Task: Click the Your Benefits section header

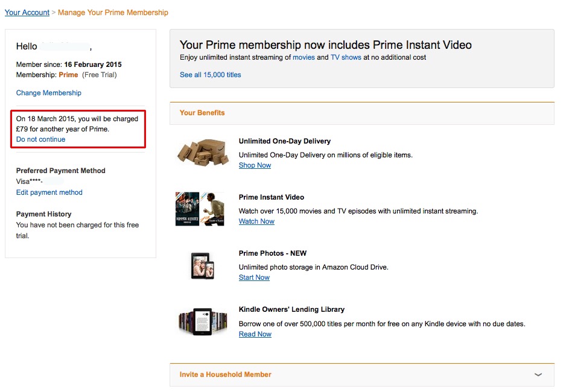Action: [202, 113]
